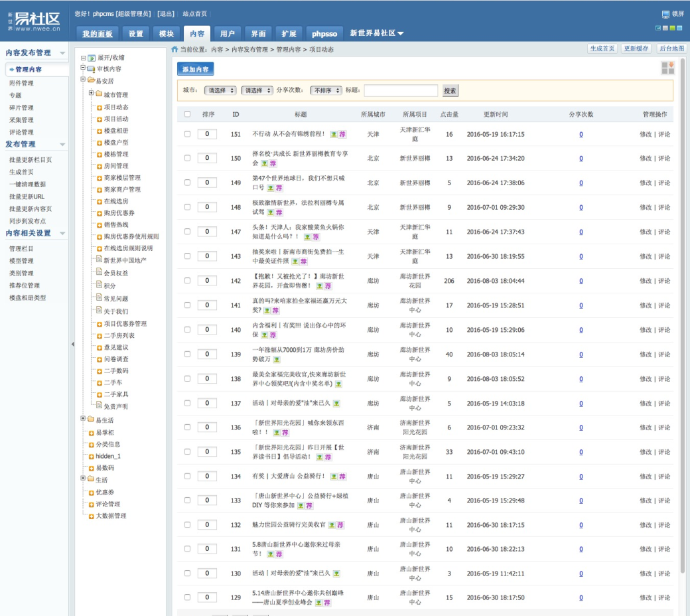690x616 pixels.
Task: Collapse the left sidebar with the arrow handle
Action: click(72, 345)
